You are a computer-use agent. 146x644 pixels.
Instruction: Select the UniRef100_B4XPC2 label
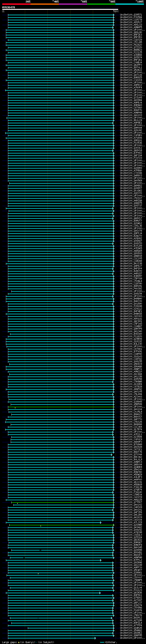[131, 618]
